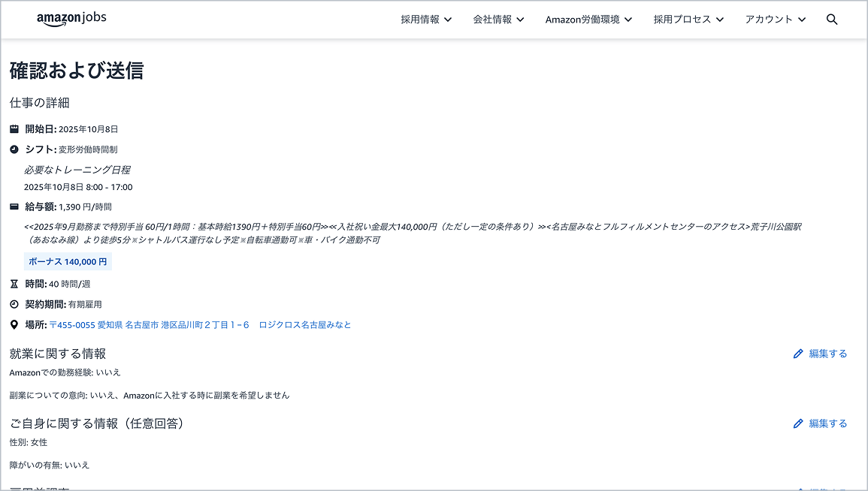
Task: Click the Amazonでの勤務経験: いいえ line
Action: tap(65, 372)
